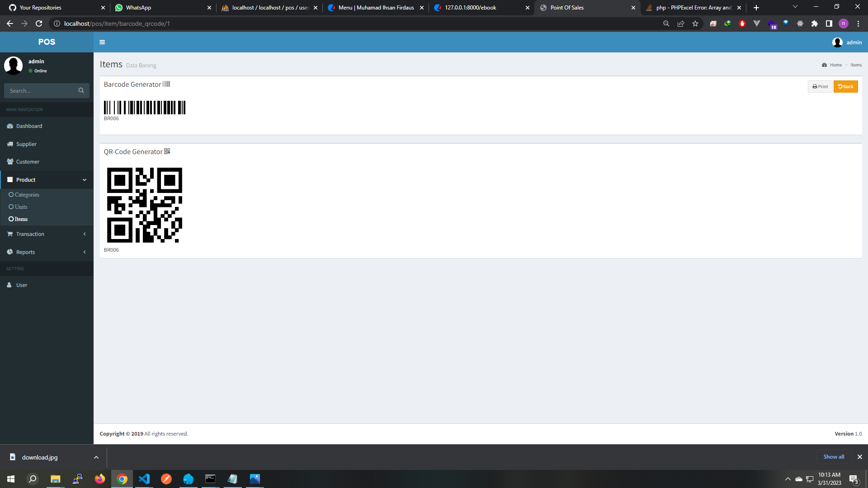Open a new browser tab

click(x=756, y=8)
